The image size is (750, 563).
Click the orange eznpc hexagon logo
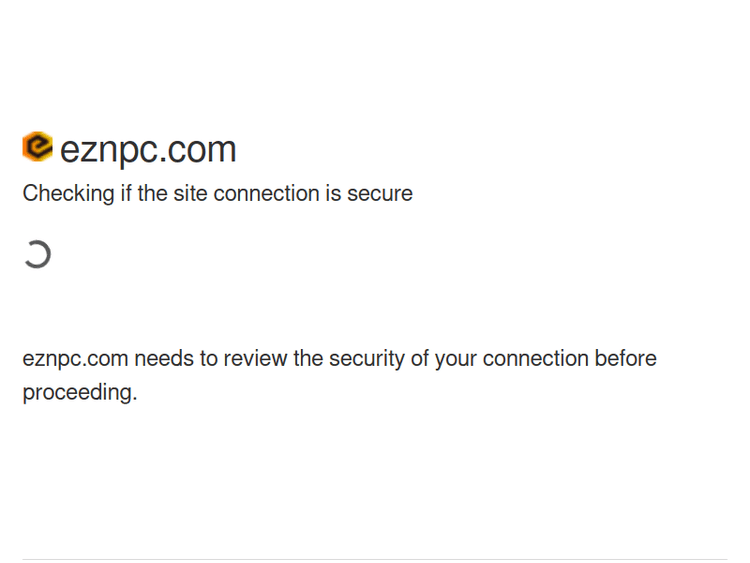(x=37, y=147)
